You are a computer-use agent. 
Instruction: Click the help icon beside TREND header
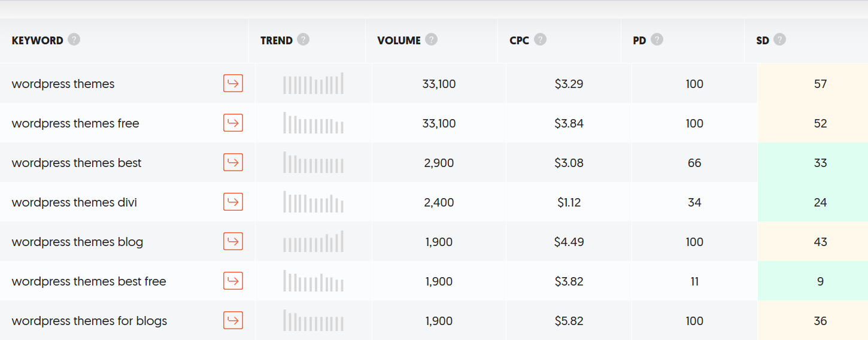pos(304,40)
